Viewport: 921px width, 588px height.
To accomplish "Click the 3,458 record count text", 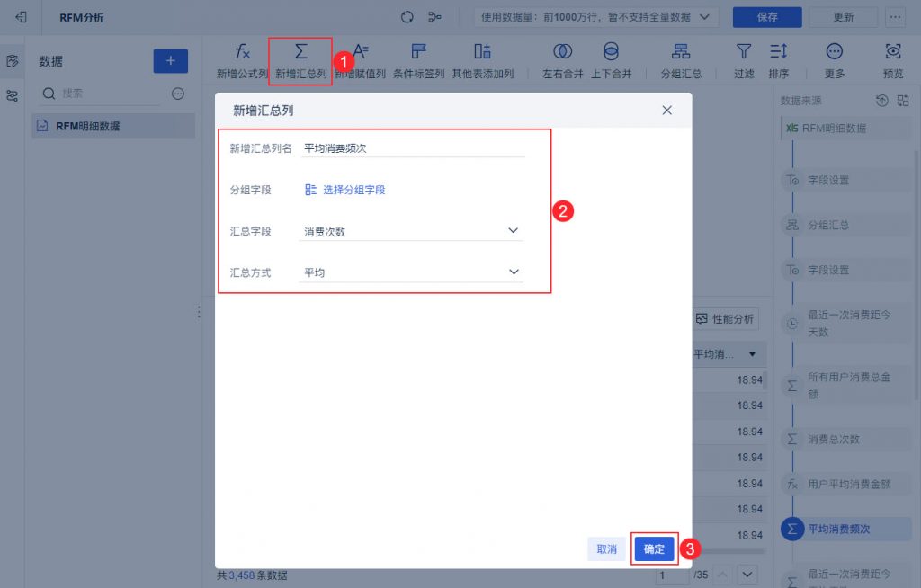I will [241, 575].
